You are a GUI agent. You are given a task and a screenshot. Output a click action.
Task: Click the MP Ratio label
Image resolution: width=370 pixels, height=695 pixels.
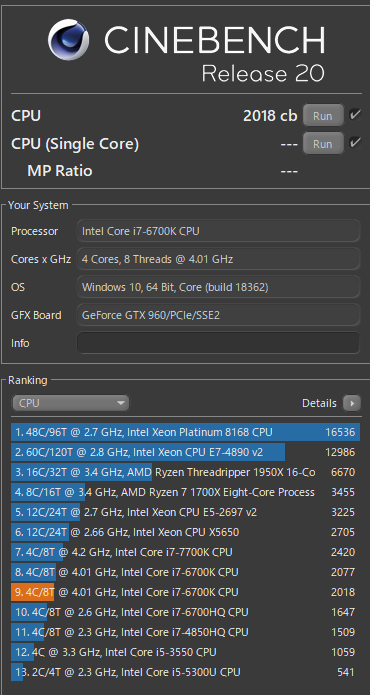coord(60,171)
